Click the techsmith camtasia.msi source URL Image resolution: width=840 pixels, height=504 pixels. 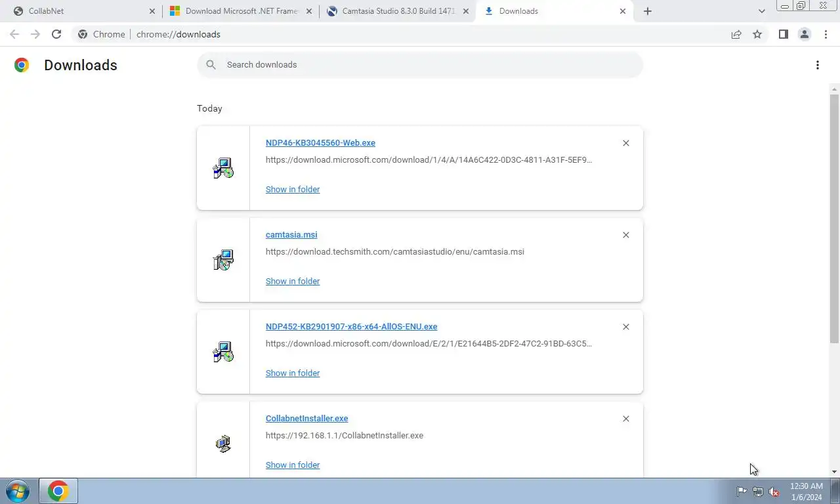click(x=394, y=251)
